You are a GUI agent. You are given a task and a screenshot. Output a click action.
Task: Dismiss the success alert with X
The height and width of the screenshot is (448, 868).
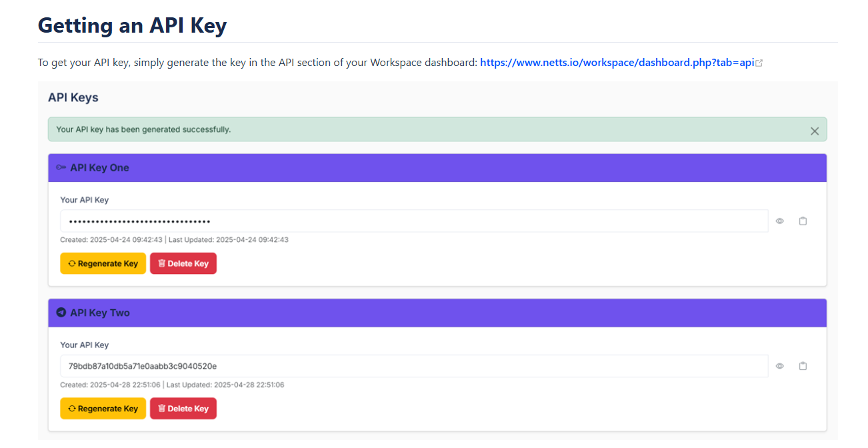814,131
